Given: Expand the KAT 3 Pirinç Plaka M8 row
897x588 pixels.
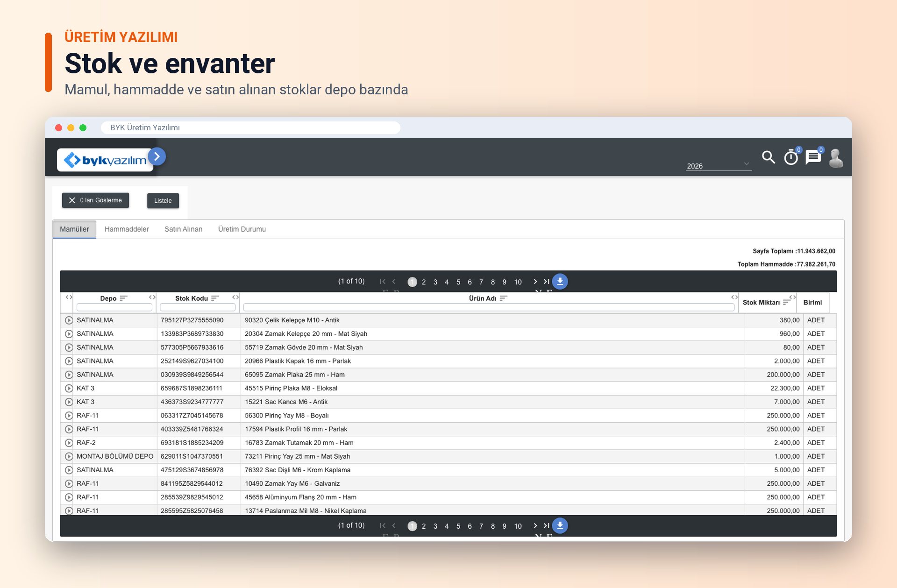Looking at the screenshot, I should click(x=69, y=388).
